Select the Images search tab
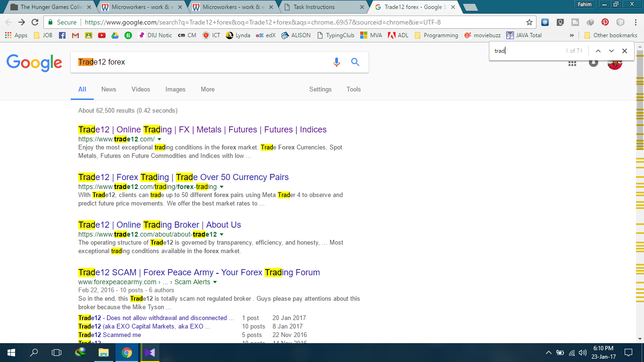Screen dimensions: 644x362 tap(175, 89)
